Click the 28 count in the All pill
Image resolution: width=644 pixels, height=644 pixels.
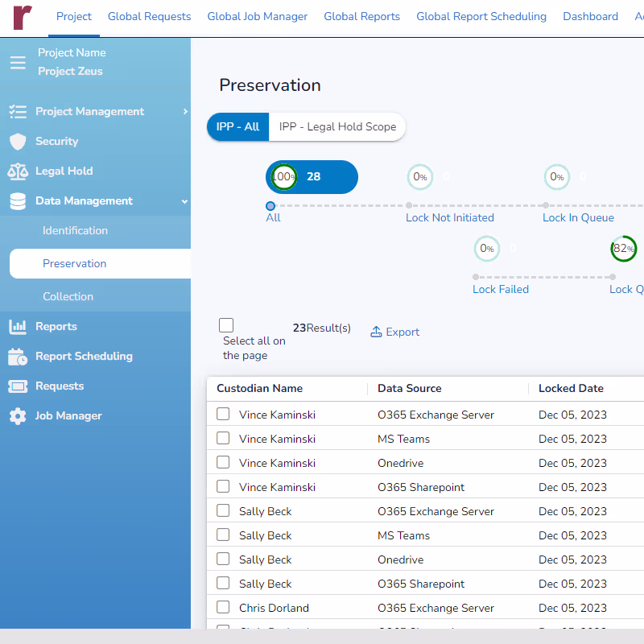313,176
